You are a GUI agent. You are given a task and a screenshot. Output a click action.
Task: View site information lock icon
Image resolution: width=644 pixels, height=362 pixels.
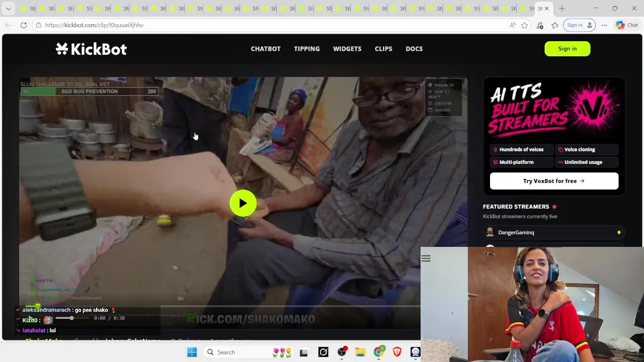[x=38, y=25]
